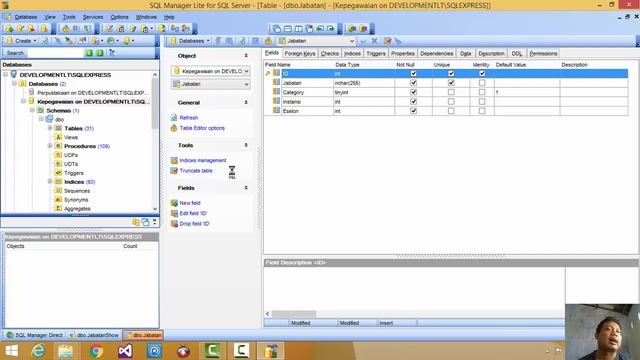Click the Drop field 'ID' link

tap(194, 224)
